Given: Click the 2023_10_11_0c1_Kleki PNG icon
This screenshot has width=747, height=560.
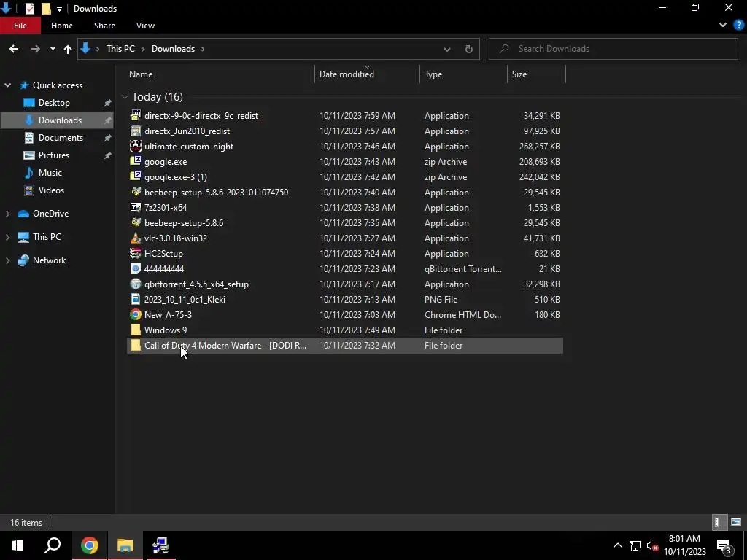Looking at the screenshot, I should coord(136,299).
